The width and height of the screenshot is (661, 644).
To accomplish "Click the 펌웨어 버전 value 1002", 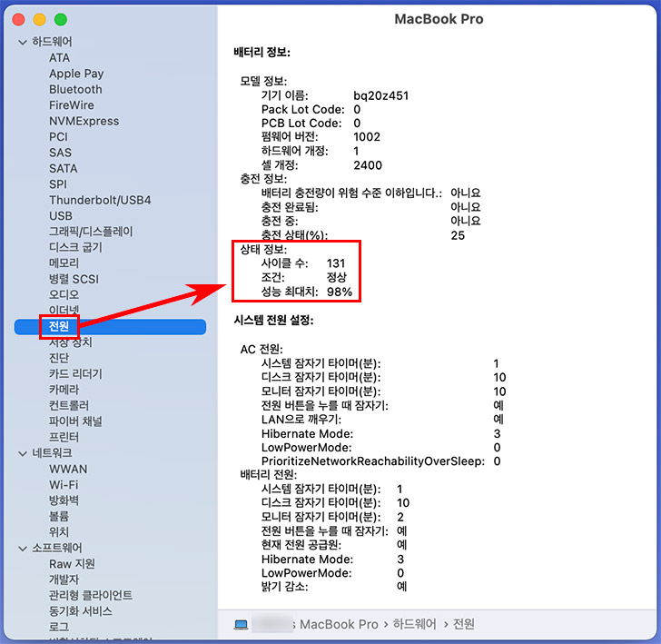I will tap(367, 137).
